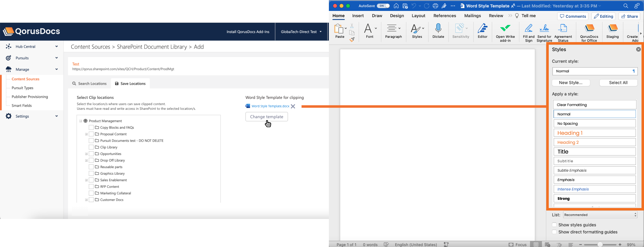Open the List Recommended dropdown
Screen dimensions: 644x247
point(600,215)
